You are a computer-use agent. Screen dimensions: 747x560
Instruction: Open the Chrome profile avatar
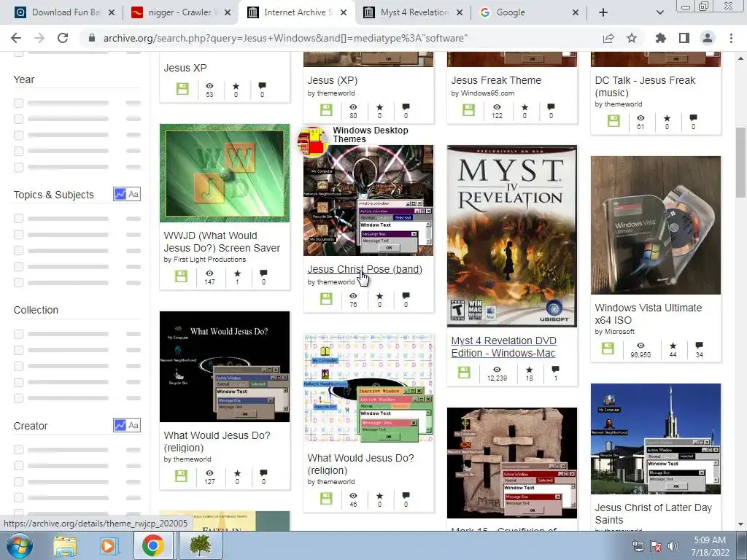708,38
